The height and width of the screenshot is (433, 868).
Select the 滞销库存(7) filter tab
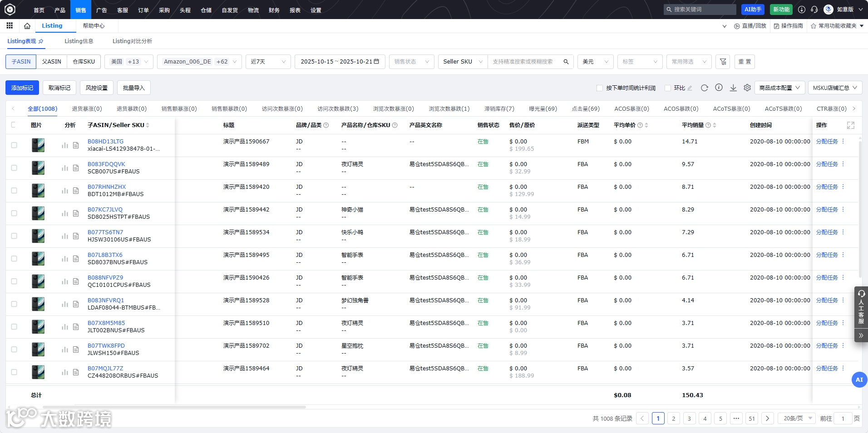499,109
